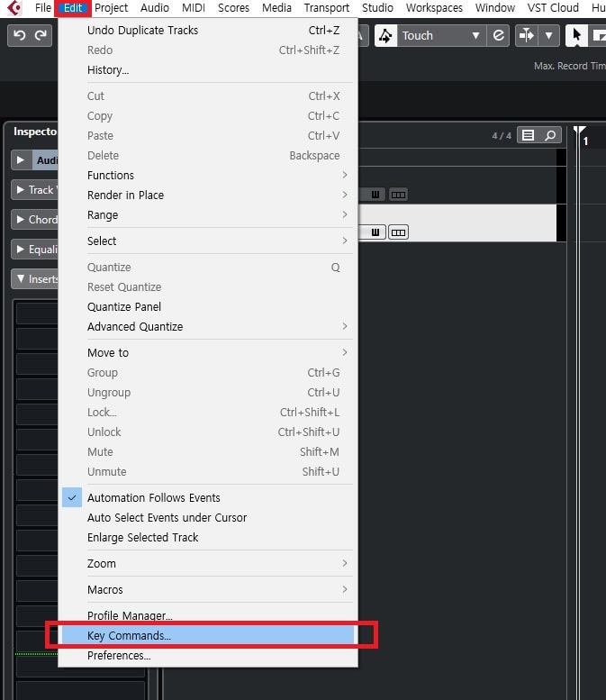The image size is (606, 700).
Task: Open History from Edit menu
Action: tap(208, 69)
